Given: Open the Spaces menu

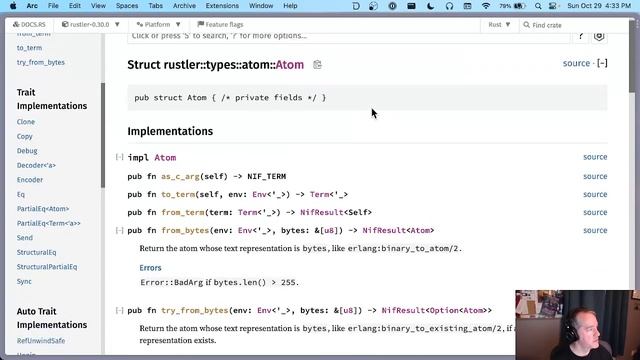Looking at the screenshot, I should [x=127, y=6].
